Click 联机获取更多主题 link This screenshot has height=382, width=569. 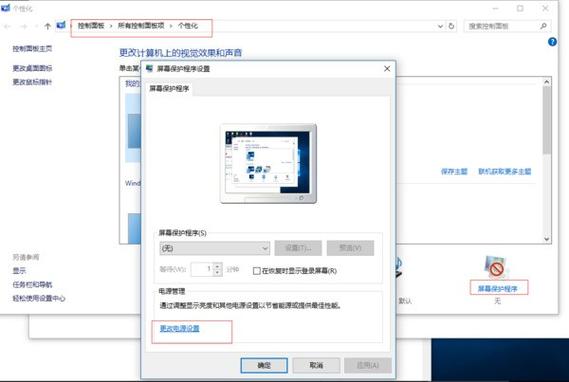504,171
